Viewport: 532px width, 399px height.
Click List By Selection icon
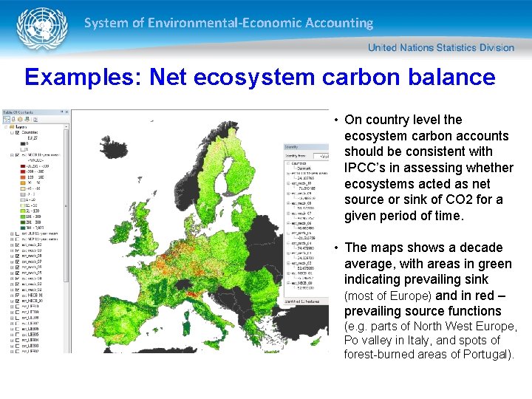pyautogui.click(x=27, y=120)
